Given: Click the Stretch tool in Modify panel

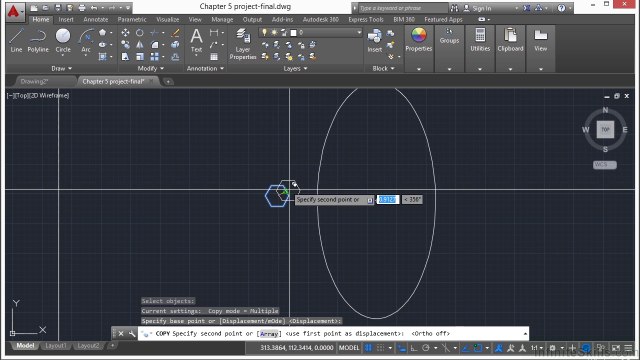Looking at the screenshot, I should 125,57.
